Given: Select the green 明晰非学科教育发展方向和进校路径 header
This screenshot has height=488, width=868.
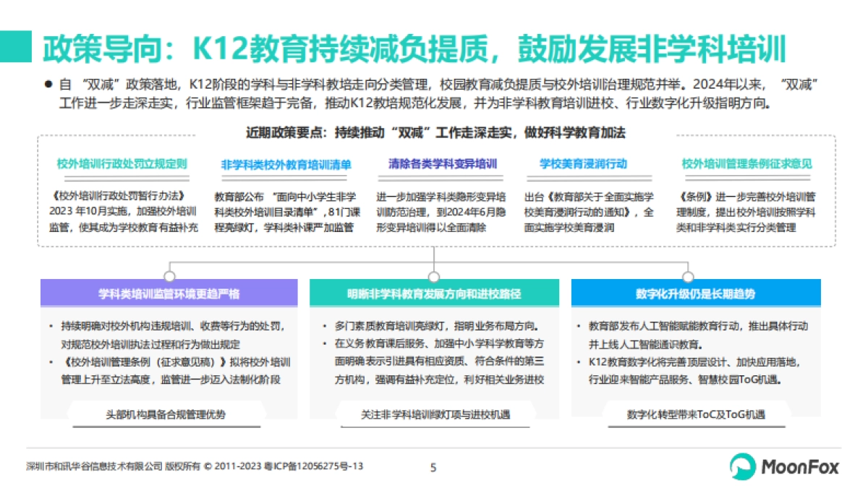Looking at the screenshot, I should (434, 293).
